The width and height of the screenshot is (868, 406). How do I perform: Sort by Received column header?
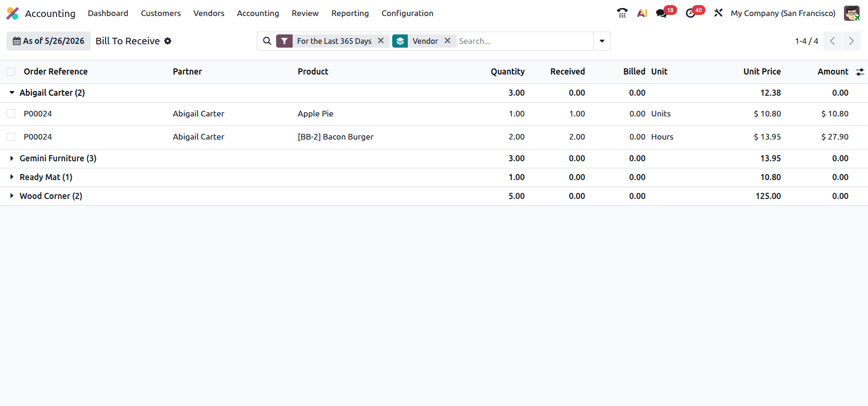(x=568, y=72)
